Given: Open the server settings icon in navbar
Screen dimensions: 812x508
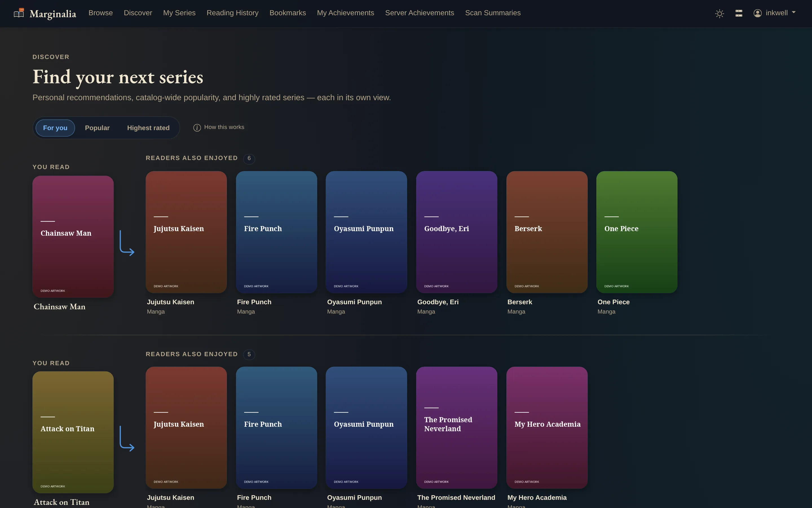Looking at the screenshot, I should 738,13.
